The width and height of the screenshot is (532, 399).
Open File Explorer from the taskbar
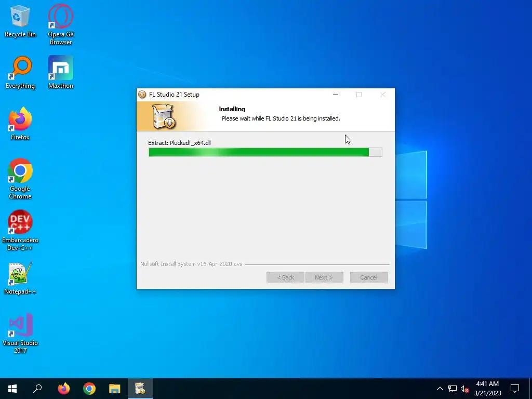coord(115,389)
